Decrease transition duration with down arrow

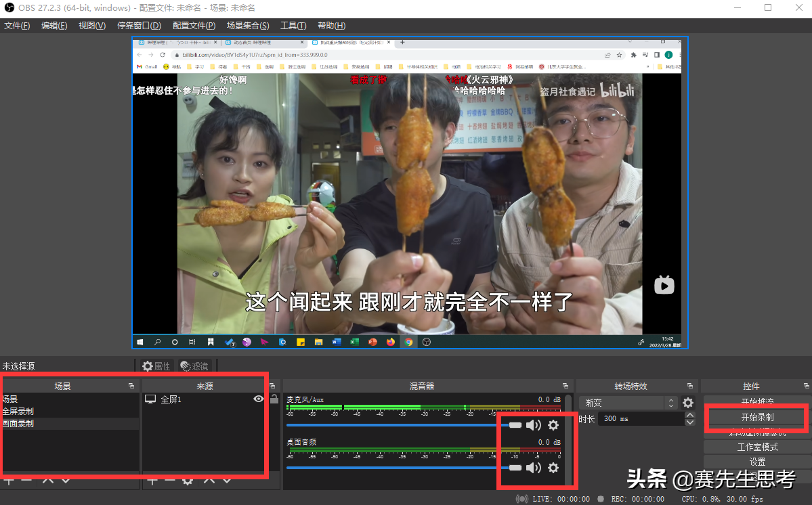pos(690,422)
